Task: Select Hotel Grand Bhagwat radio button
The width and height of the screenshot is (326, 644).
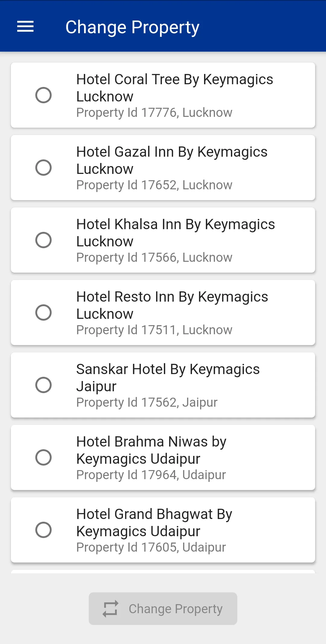Action: (x=43, y=530)
